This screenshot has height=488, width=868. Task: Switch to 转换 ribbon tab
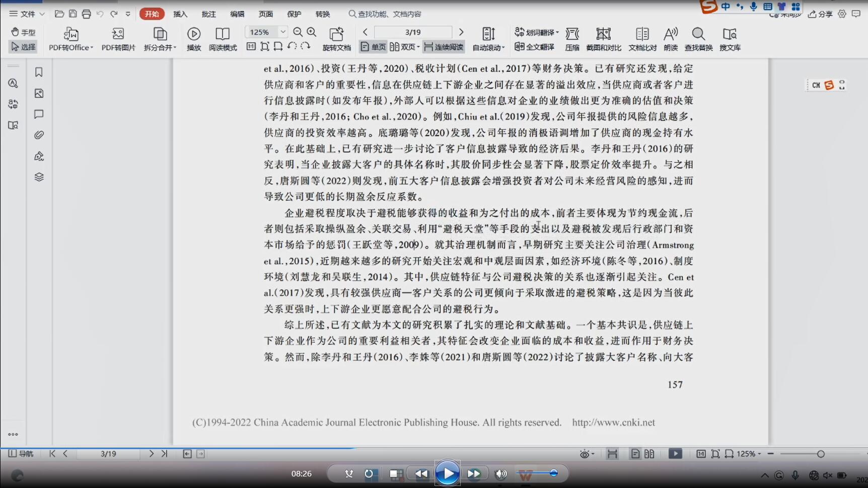click(323, 14)
